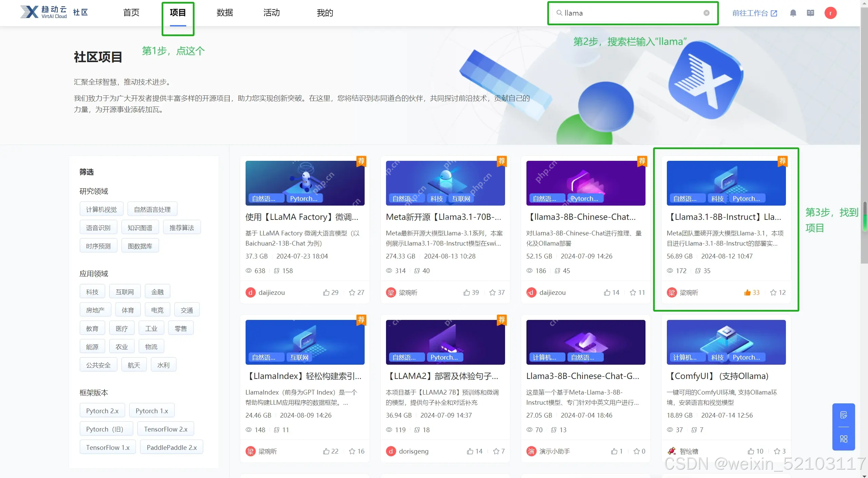Open the feedback note icon in the floating panel
The image size is (868, 478).
[844, 414]
